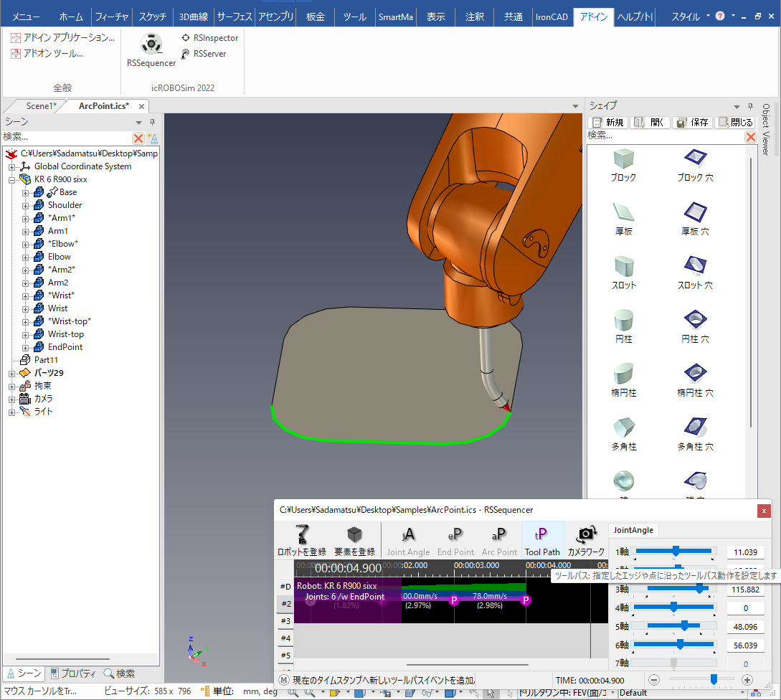The image size is (781, 700).
Task: Open the サーフェス ribbon tab
Action: (x=235, y=16)
